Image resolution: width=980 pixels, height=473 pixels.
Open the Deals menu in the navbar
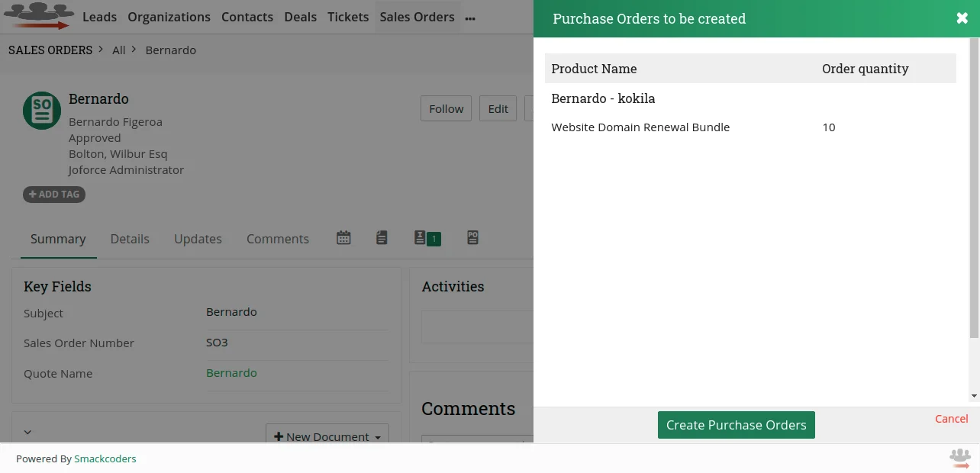tap(300, 16)
